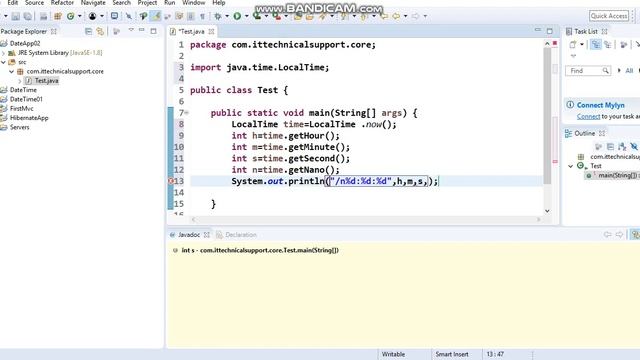The height and width of the screenshot is (360, 640).
Task: Toggle Link with Editor in Package Explorer
Action: [x=100, y=31]
